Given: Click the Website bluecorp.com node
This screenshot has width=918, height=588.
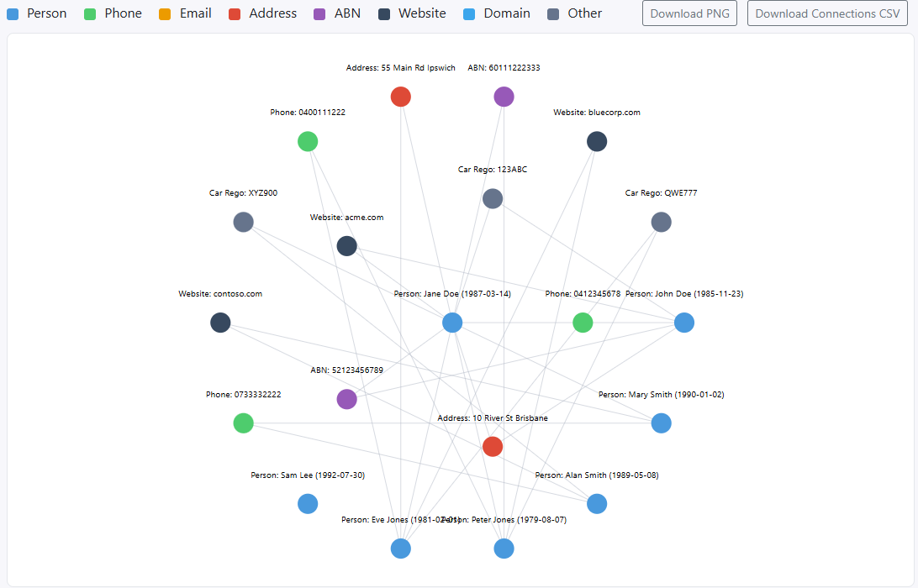Looking at the screenshot, I should coord(597,141).
